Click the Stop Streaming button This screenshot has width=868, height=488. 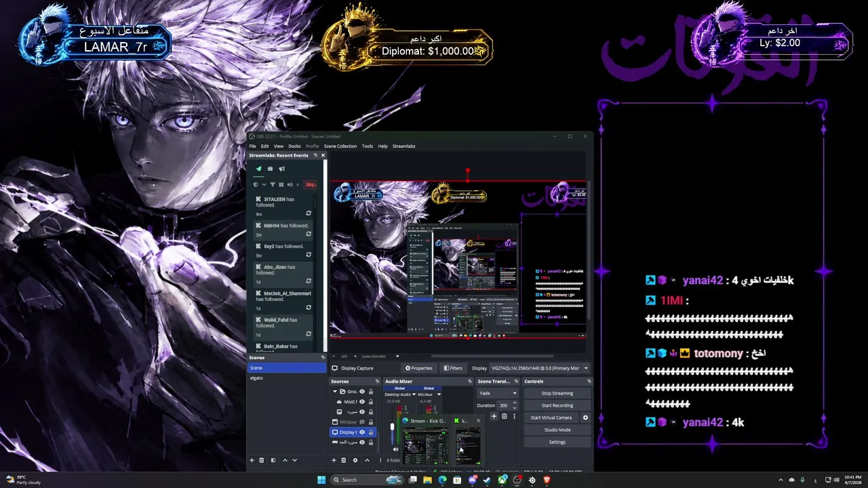[557, 393]
